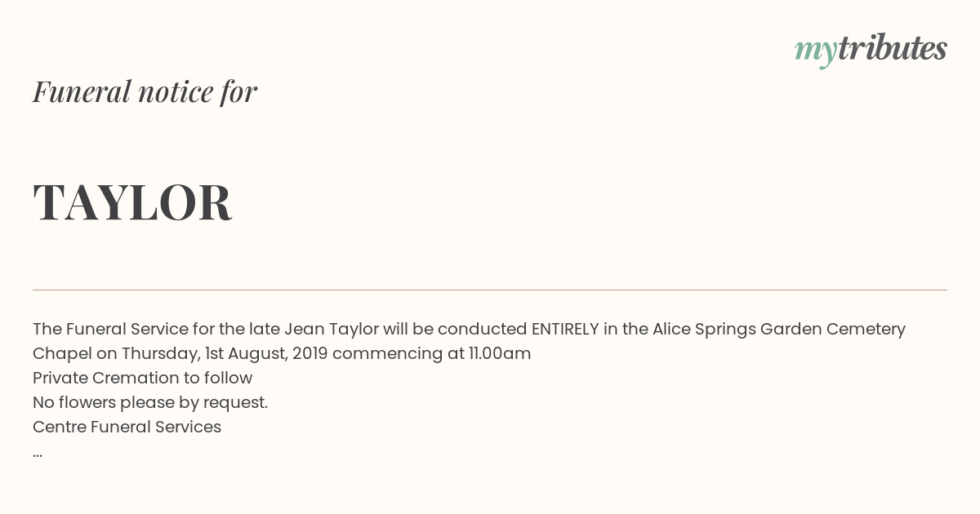
Task: Click "Jean Taylor" in the notice body
Action: (331, 330)
